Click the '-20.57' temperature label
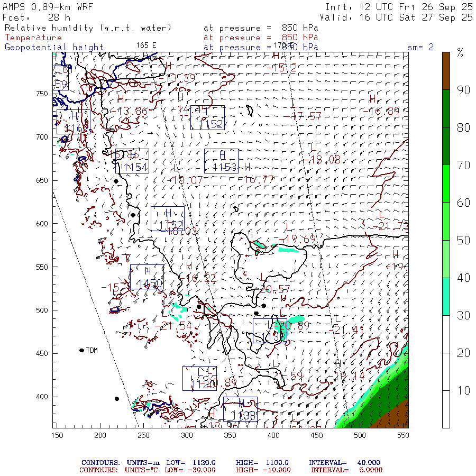This screenshot has height=476, width=476. point(272,289)
